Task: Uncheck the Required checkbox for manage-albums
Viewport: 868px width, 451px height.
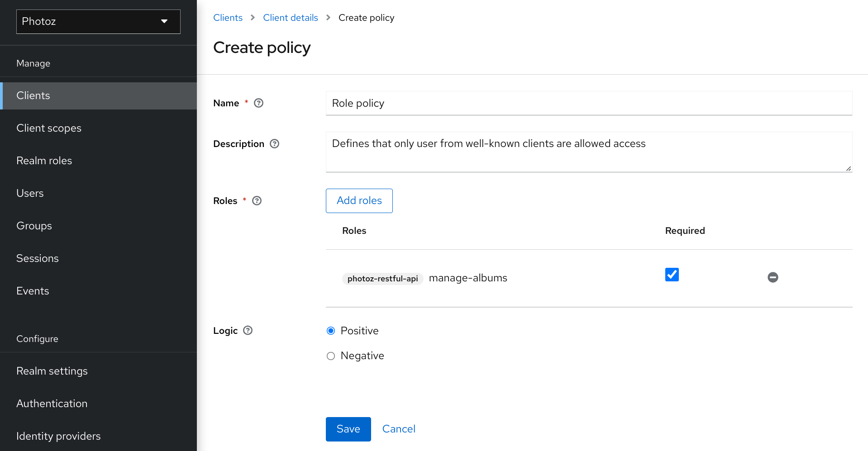Action: point(672,274)
